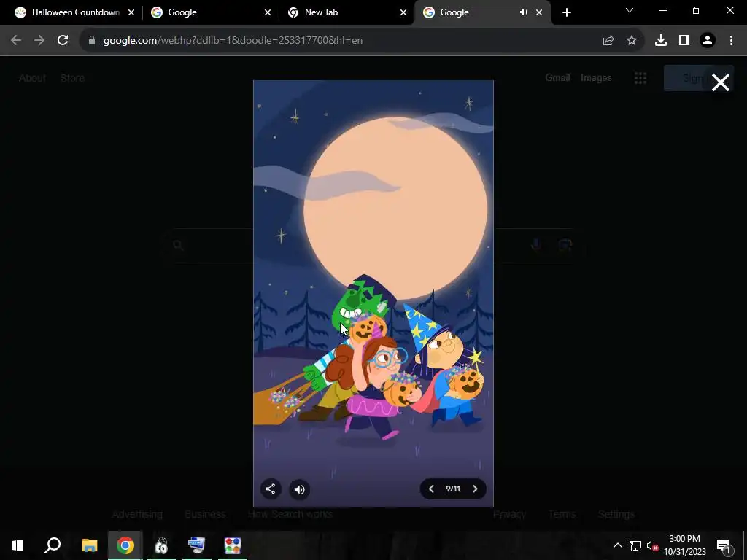The height and width of the screenshot is (560, 747).
Task: Open Windows taskbar search
Action: click(53, 545)
